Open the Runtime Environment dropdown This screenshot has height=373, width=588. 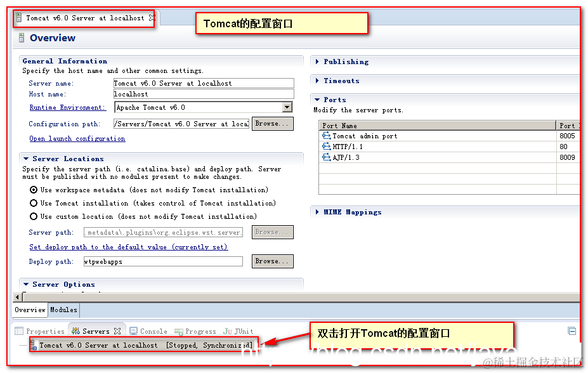click(x=287, y=107)
